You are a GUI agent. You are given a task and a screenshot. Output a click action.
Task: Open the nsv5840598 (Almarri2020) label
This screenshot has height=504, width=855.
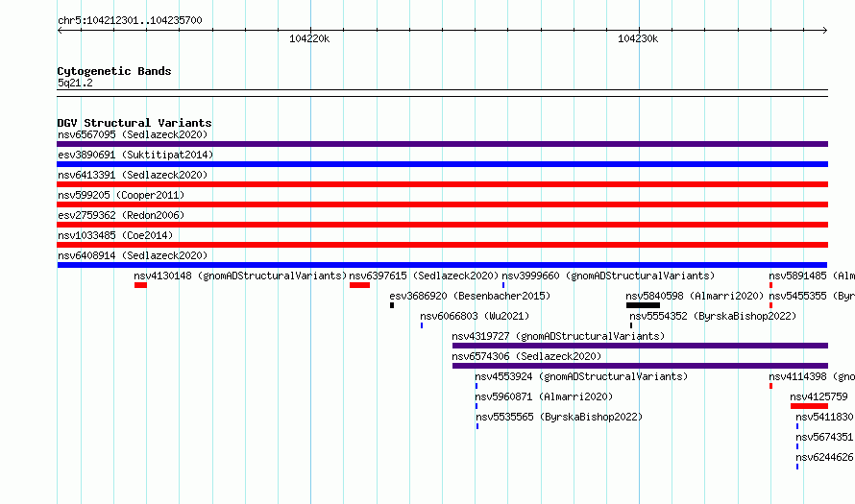tap(695, 296)
